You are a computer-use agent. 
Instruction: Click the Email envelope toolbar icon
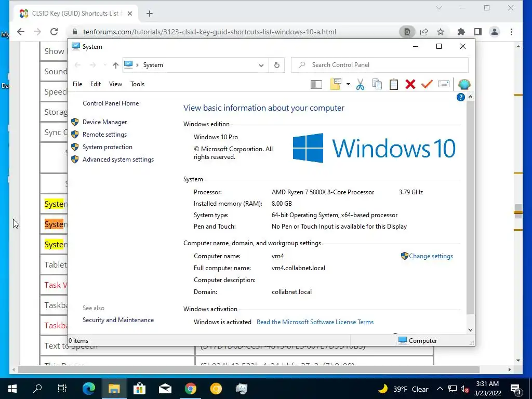click(x=444, y=84)
